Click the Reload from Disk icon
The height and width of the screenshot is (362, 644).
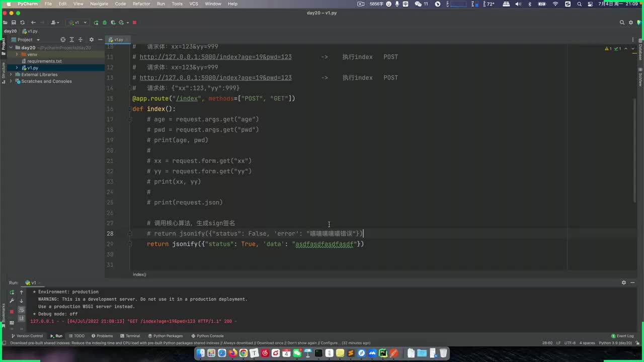(x=22, y=23)
